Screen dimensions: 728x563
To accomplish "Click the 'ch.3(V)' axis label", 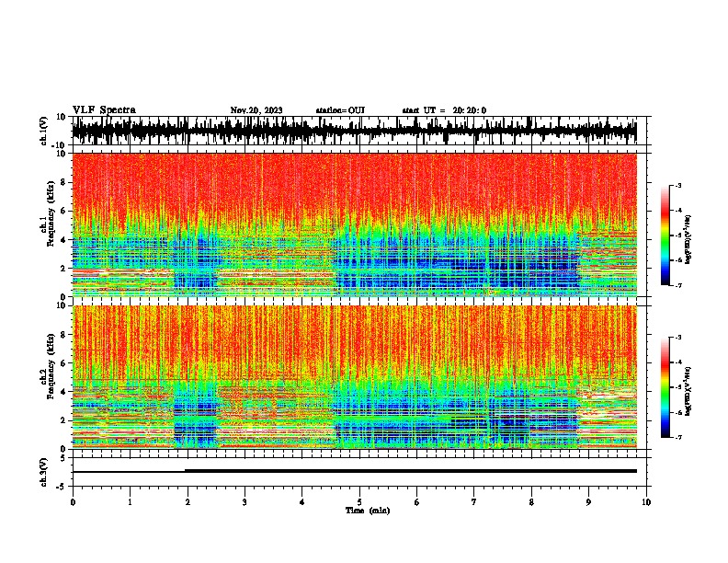I will click(x=44, y=472).
